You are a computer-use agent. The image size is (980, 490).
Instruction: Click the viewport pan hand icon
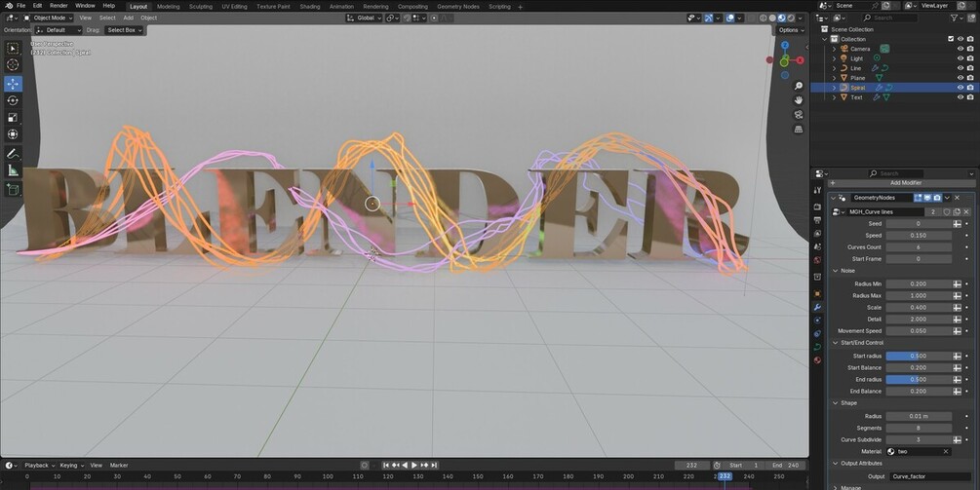798,100
